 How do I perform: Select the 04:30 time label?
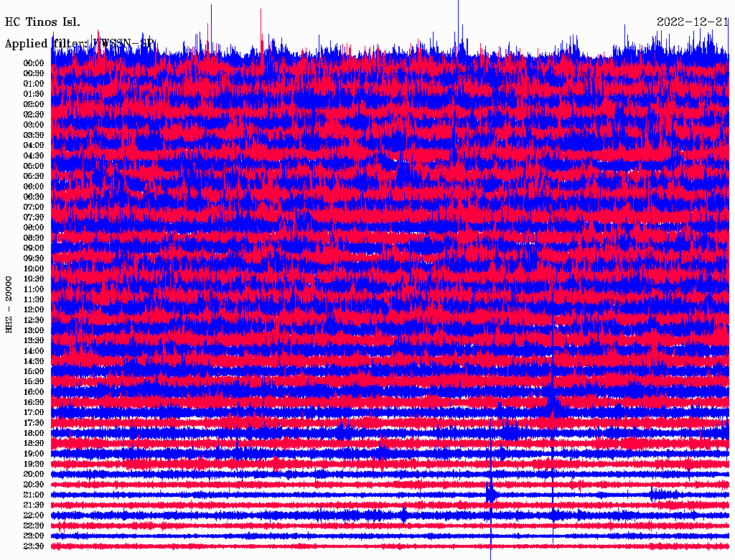34,156
